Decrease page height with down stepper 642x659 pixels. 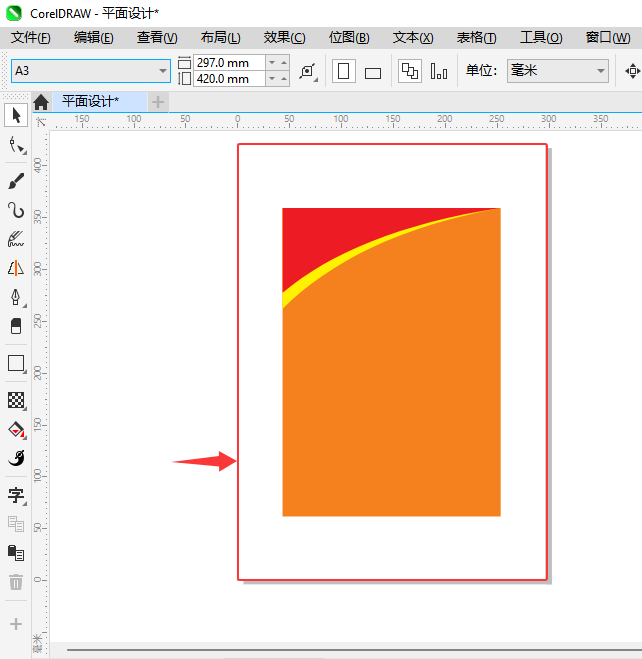[x=272, y=79]
